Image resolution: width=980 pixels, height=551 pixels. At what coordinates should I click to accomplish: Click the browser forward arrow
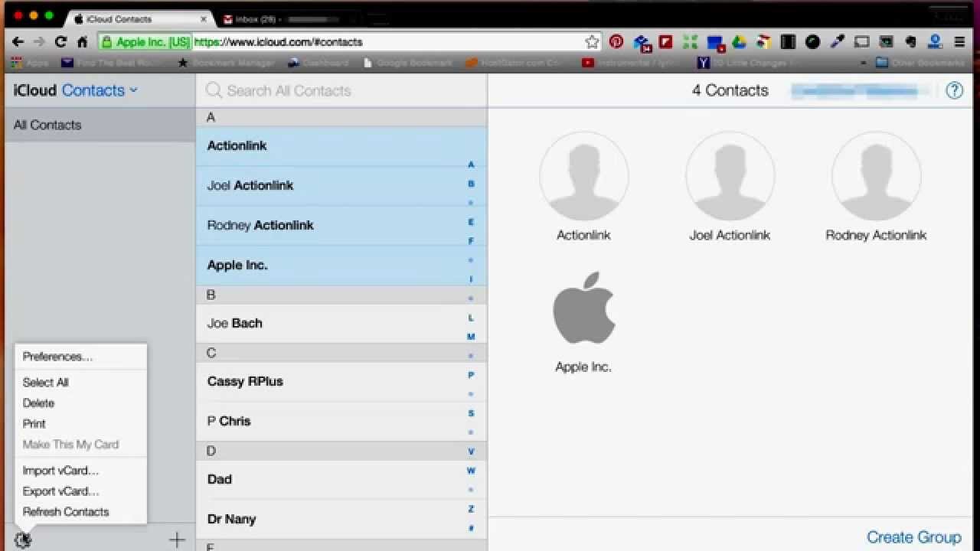(39, 42)
